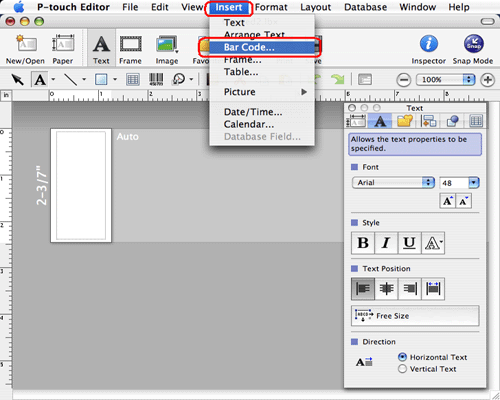Open the outline text style dropdown
The height and width of the screenshot is (400, 500).
(433, 243)
